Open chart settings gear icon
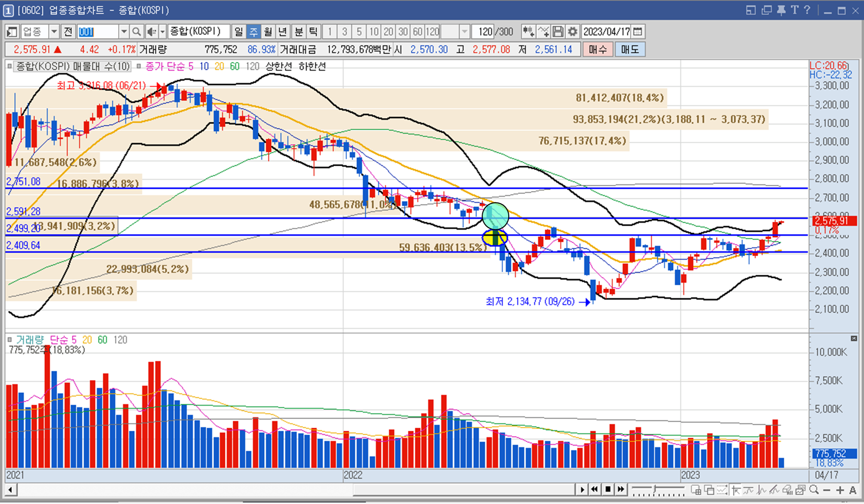This screenshot has width=864, height=504. tap(572, 32)
